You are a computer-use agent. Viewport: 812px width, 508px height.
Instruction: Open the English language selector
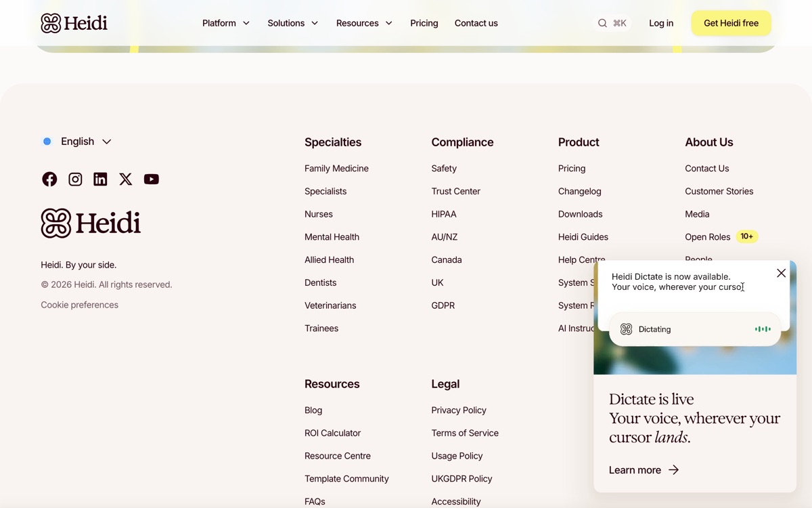point(77,142)
